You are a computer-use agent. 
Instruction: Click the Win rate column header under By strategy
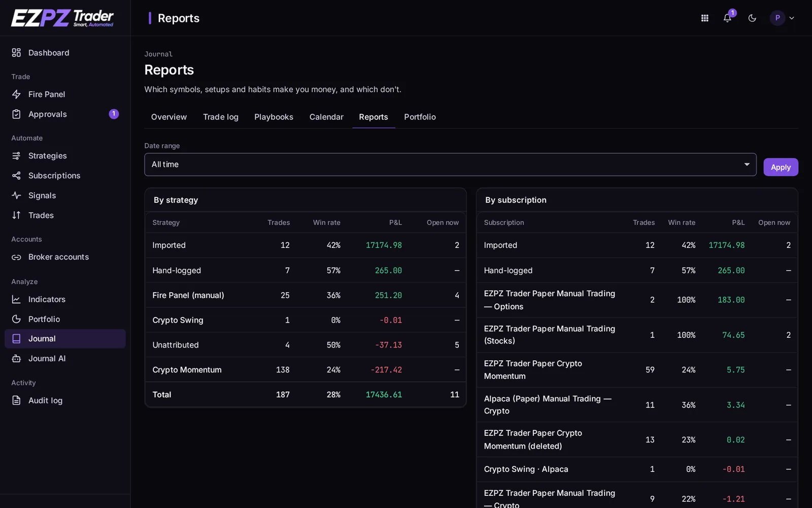click(x=326, y=223)
